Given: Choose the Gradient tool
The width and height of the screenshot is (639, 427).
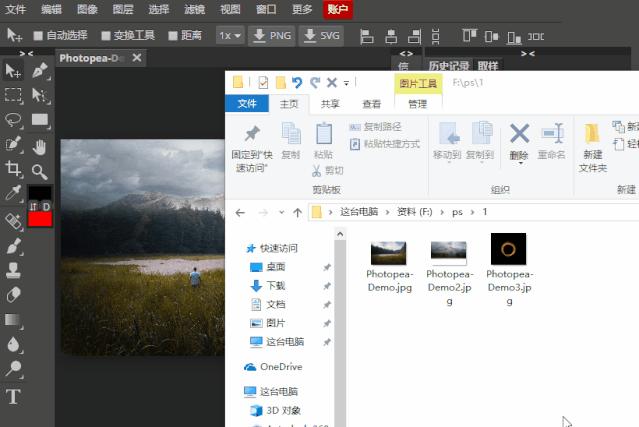Looking at the screenshot, I should coord(13,320).
